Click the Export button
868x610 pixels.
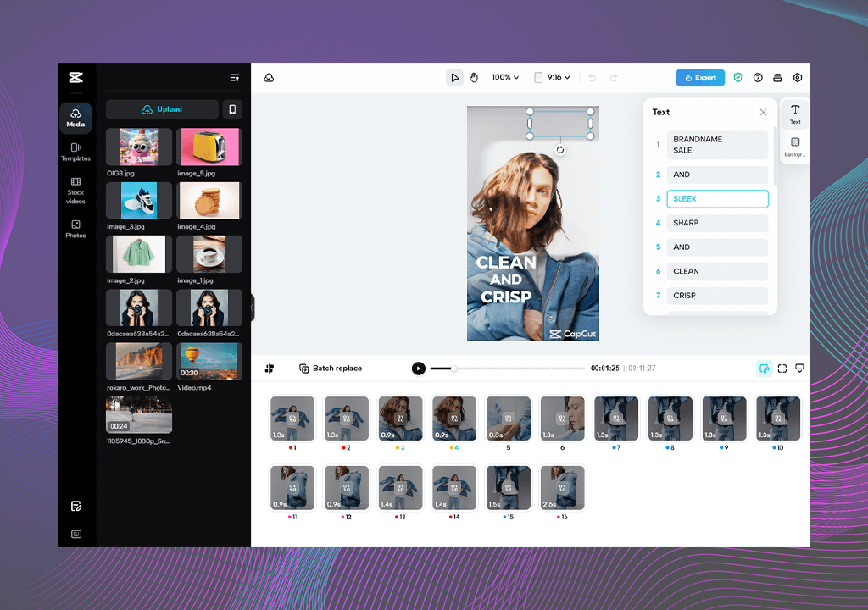700,77
